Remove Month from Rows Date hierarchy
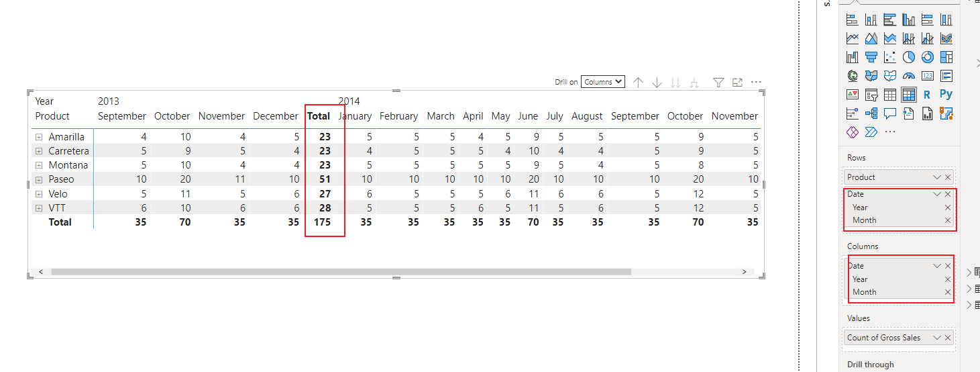Screen dimensions: 980x372 [948, 220]
